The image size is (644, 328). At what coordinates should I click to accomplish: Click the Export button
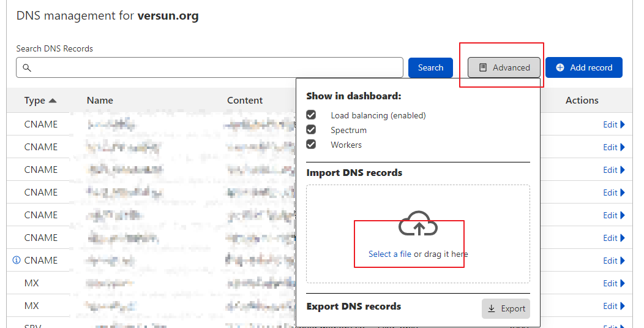[506, 308]
